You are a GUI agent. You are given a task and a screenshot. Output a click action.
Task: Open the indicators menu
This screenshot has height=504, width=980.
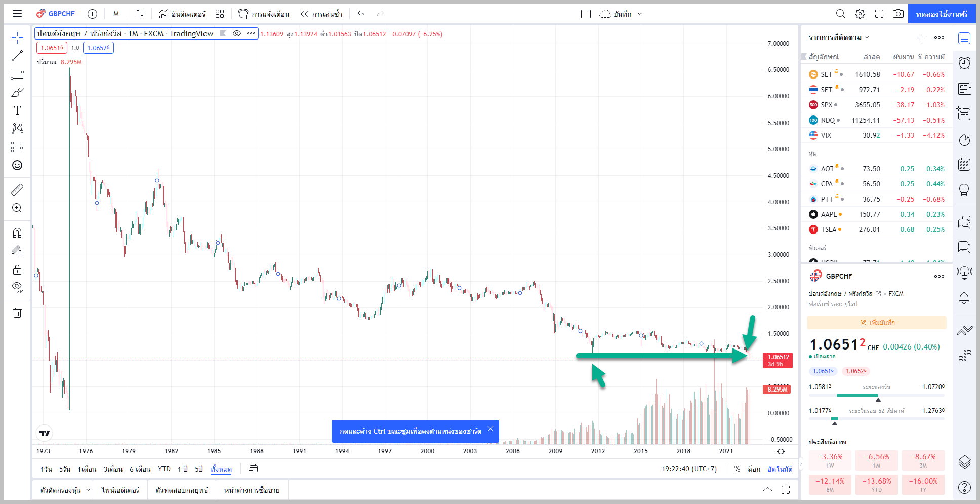click(x=182, y=14)
